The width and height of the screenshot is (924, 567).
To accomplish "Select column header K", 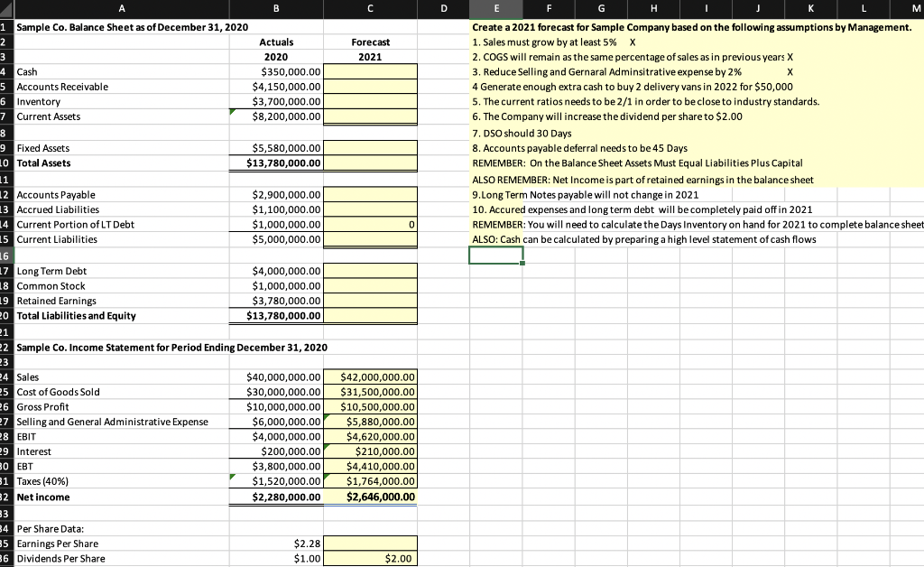I will 811,8.
